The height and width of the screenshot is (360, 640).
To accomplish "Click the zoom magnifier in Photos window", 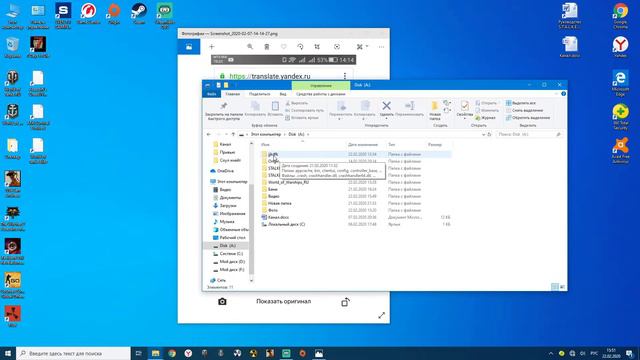I will [x=250, y=47].
